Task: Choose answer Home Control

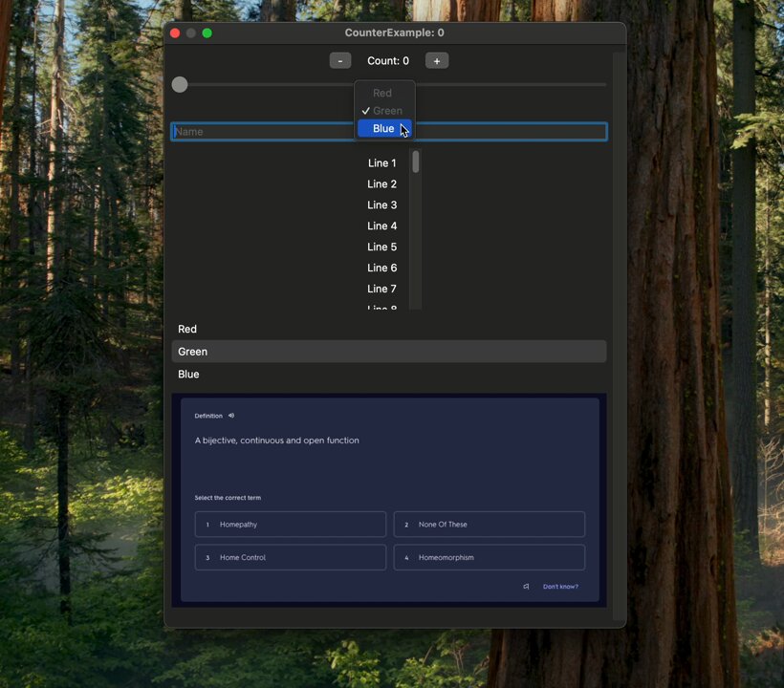Action: click(x=291, y=557)
